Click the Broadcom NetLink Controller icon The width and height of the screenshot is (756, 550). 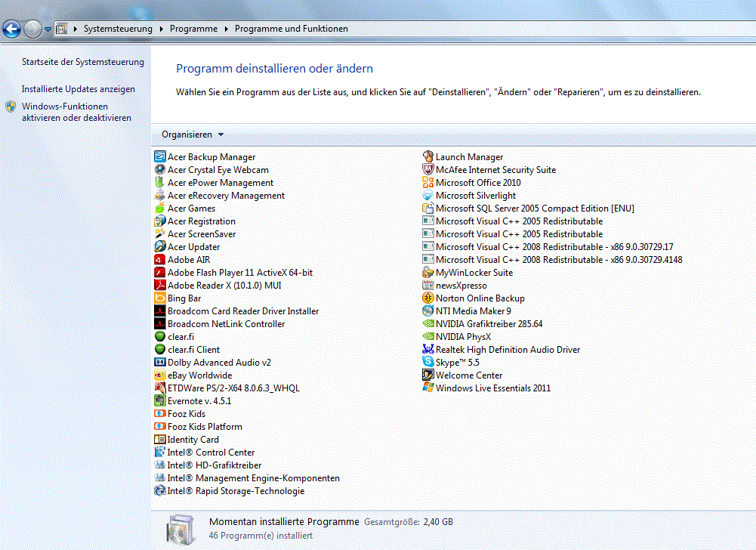click(x=160, y=323)
